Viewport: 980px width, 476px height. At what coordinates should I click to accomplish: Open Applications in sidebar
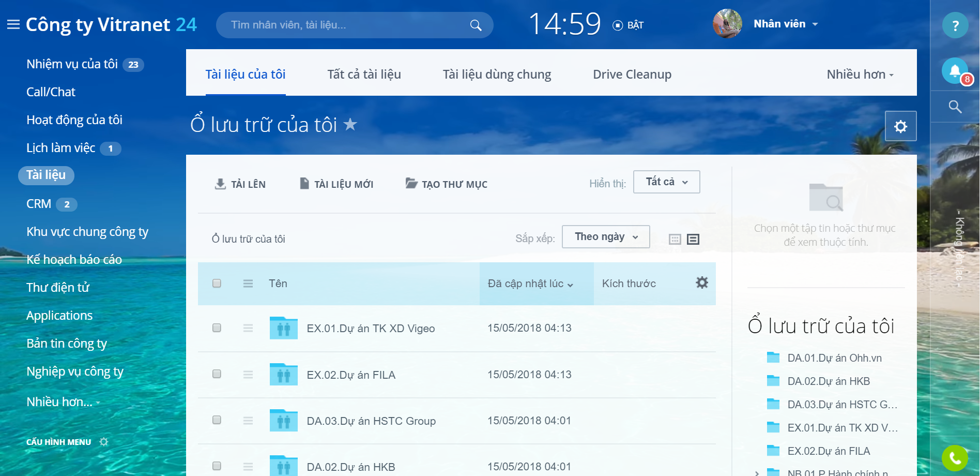(59, 316)
